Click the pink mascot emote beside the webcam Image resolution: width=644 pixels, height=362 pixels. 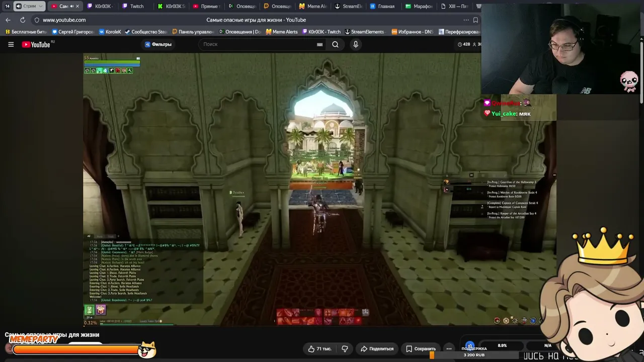coord(629,80)
